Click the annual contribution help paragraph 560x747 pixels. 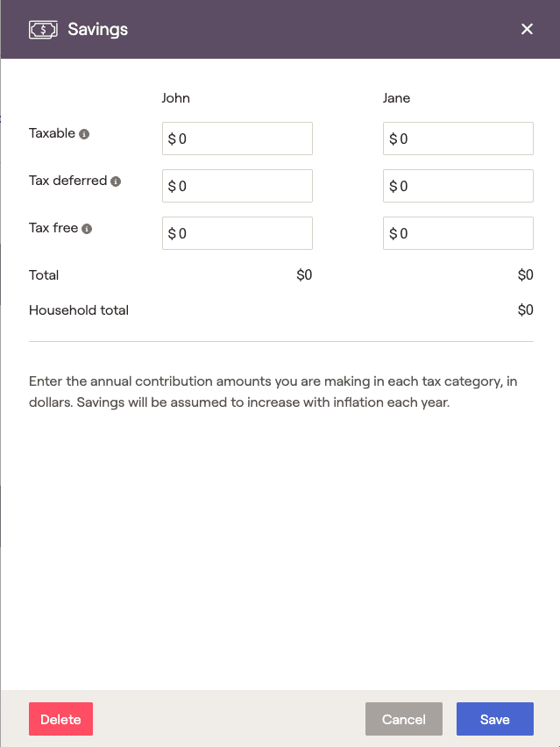point(273,392)
